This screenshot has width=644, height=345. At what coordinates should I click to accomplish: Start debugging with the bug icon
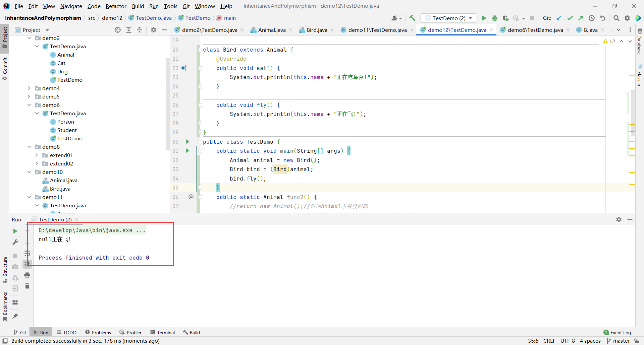(x=495, y=18)
